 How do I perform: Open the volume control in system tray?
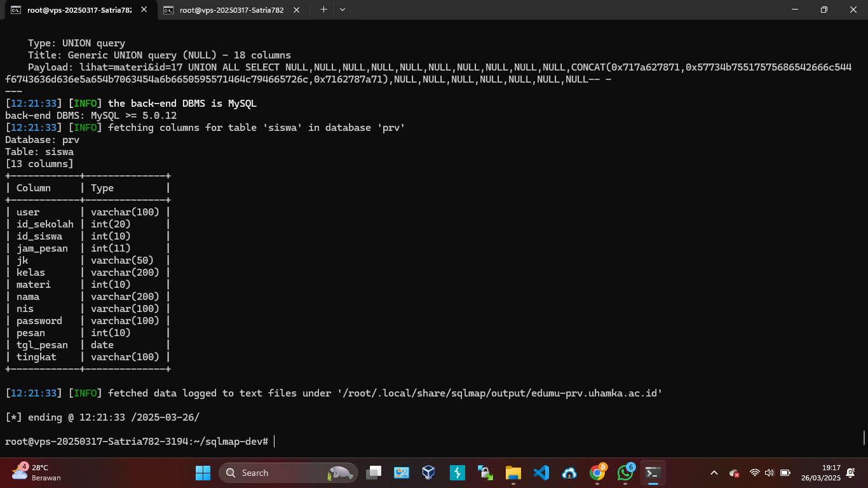click(770, 473)
